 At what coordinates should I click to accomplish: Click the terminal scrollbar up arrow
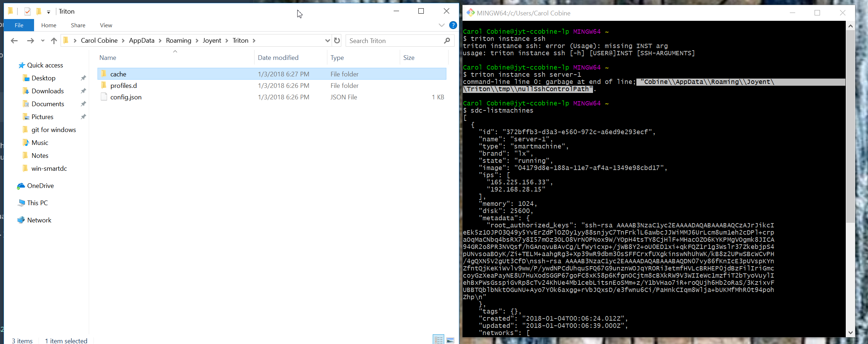click(850, 26)
